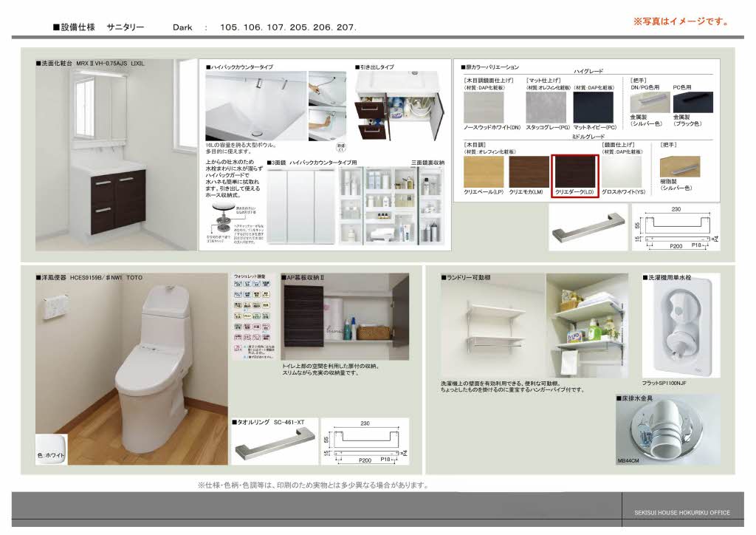Click the red 写真はイメージです notice
The image size is (756, 535).
click(x=680, y=22)
